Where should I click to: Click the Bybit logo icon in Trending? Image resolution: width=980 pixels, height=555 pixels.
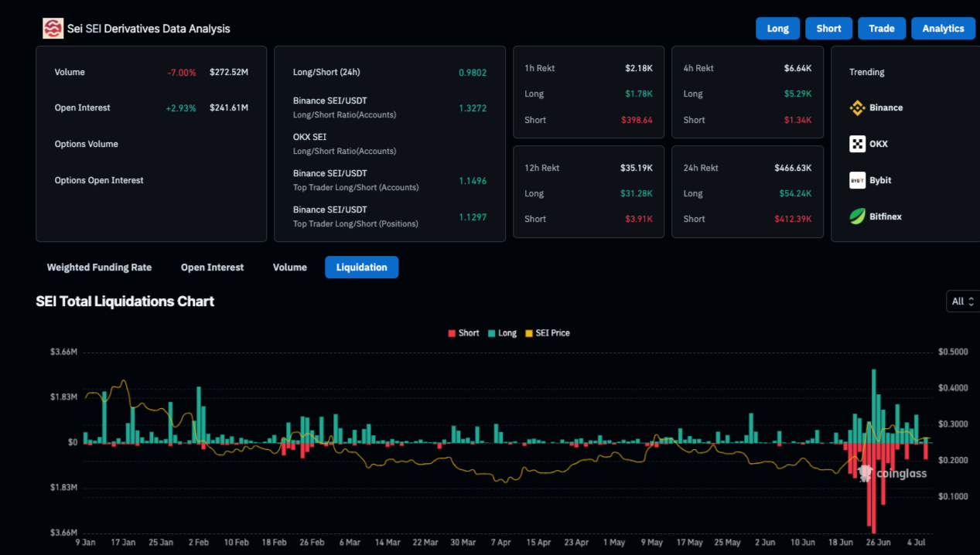coord(857,180)
